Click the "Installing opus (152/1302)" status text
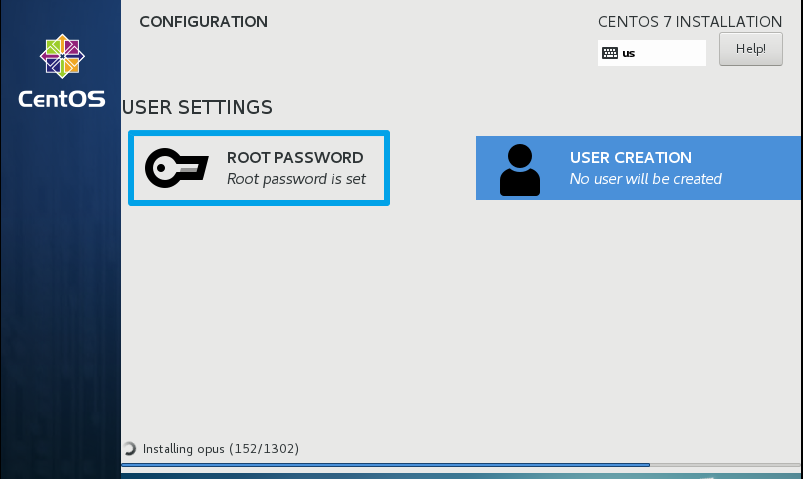 (x=221, y=449)
